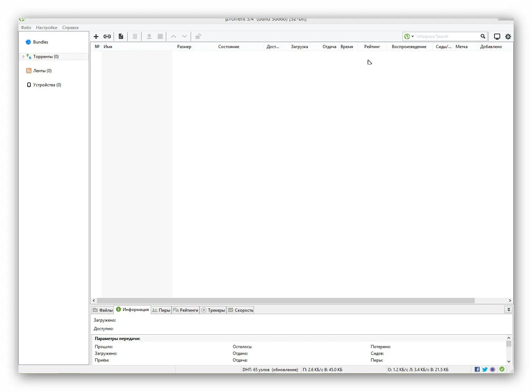Click the Facebook icon in status bar
Viewport: 532px width, 392px height.
click(x=477, y=369)
